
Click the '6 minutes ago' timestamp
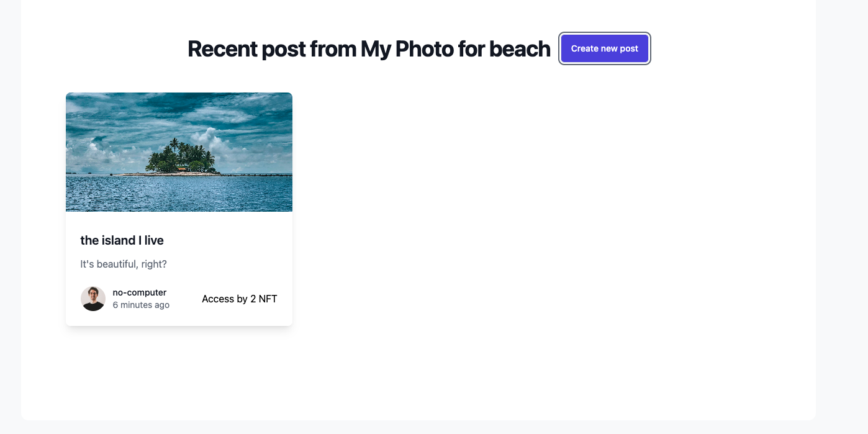[x=141, y=305]
